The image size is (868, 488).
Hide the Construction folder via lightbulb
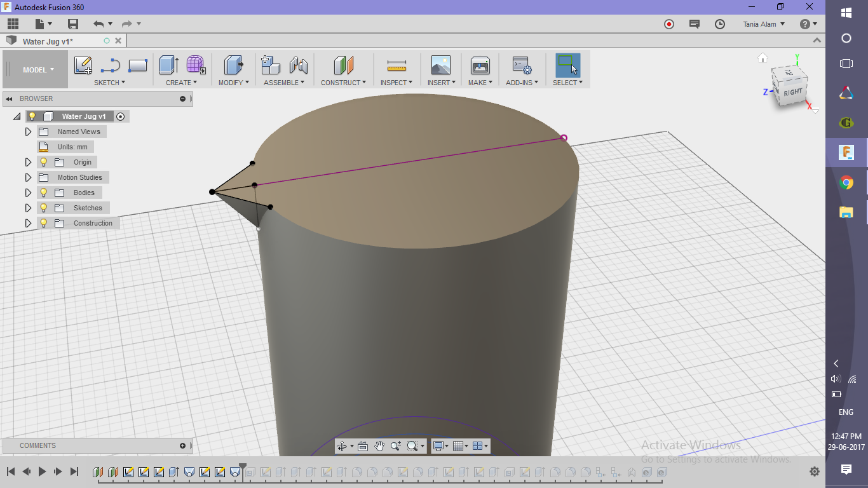(44, 223)
